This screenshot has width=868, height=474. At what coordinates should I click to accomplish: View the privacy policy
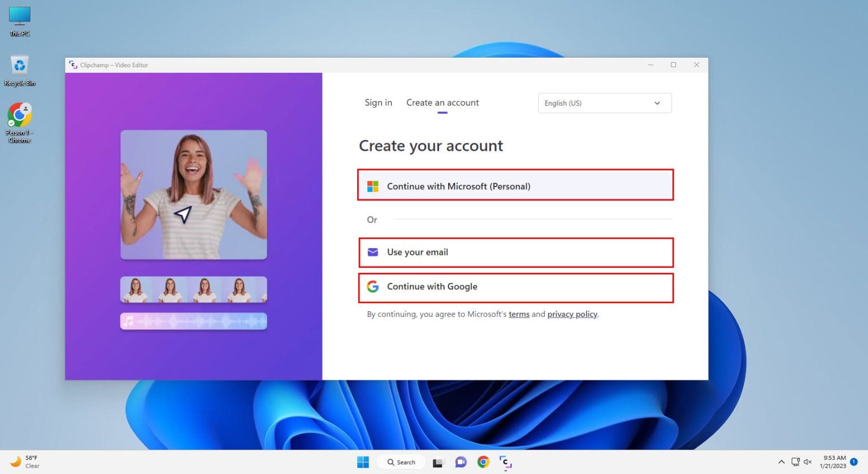pos(572,314)
